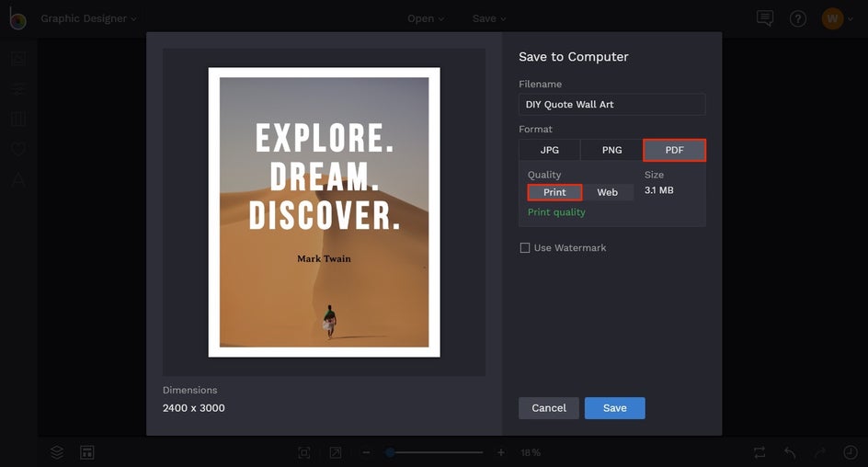Click the zoom in plus icon
Viewport: 868px width, 467px height.
point(500,452)
